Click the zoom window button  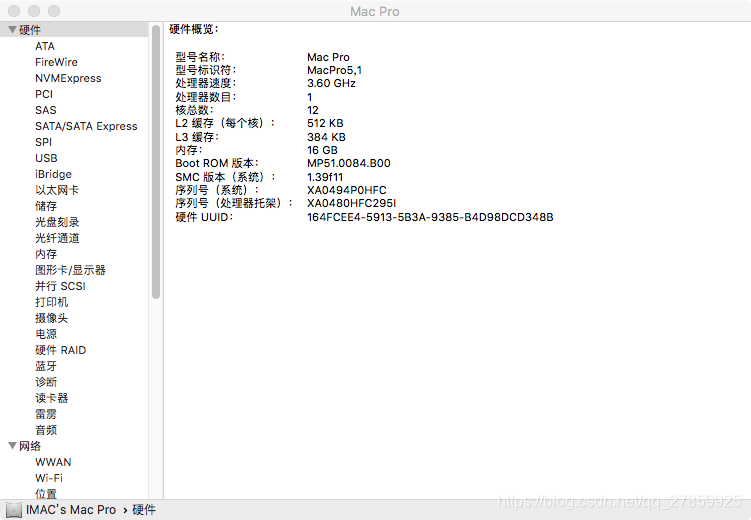click(x=54, y=11)
